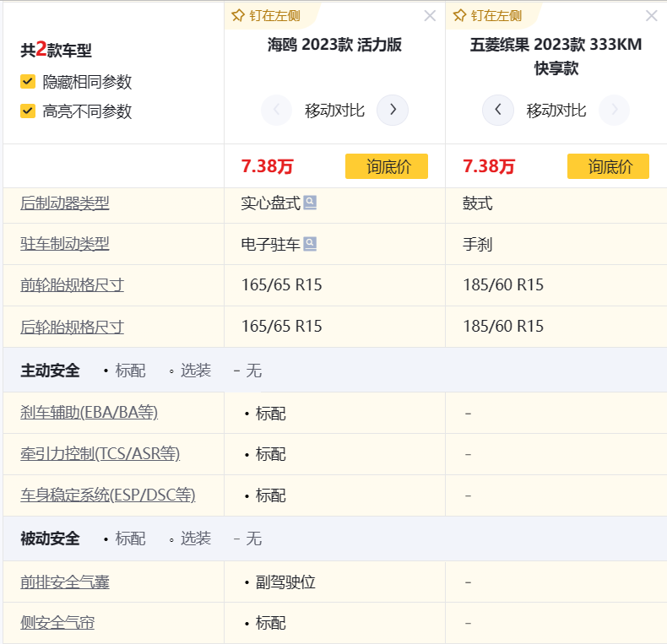Open image icon beside 实心盘式
Image resolution: width=667 pixels, height=644 pixels.
point(310,203)
